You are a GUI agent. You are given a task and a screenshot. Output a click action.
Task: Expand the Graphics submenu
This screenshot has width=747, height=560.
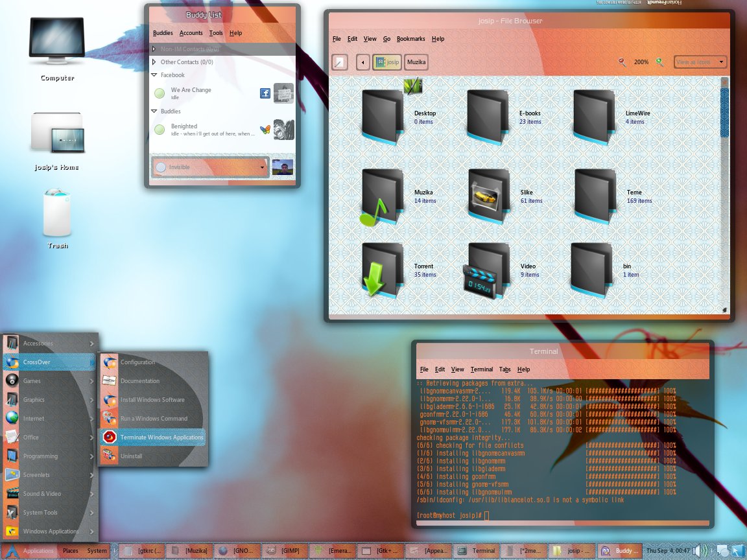[x=49, y=399]
